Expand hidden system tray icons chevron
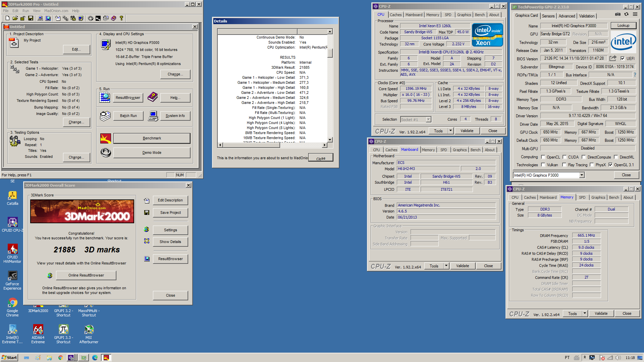The width and height of the screenshot is (644, 362). [585, 358]
